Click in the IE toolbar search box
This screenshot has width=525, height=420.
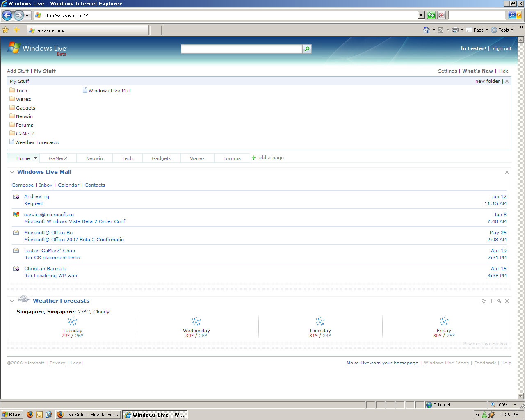(x=477, y=15)
